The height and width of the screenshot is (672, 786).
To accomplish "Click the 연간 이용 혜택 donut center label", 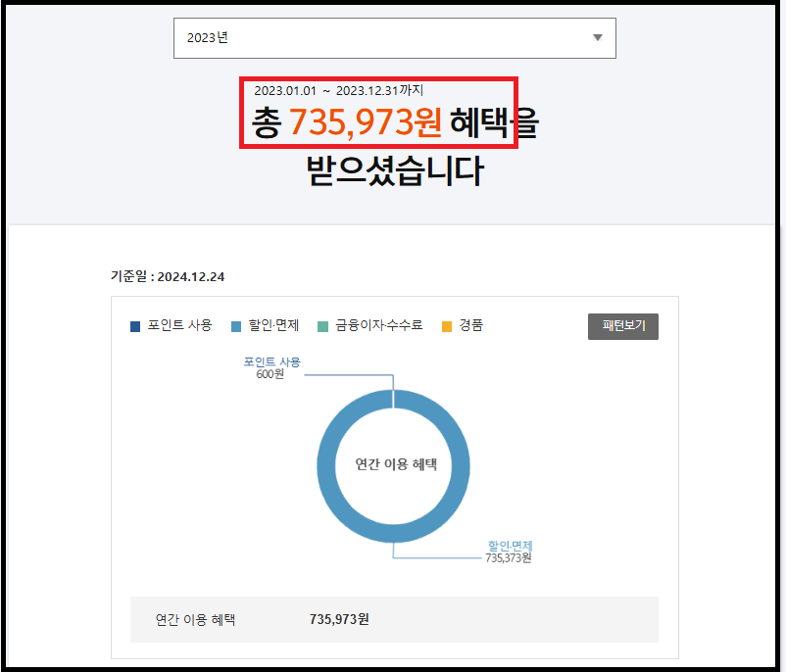I will click(393, 464).
